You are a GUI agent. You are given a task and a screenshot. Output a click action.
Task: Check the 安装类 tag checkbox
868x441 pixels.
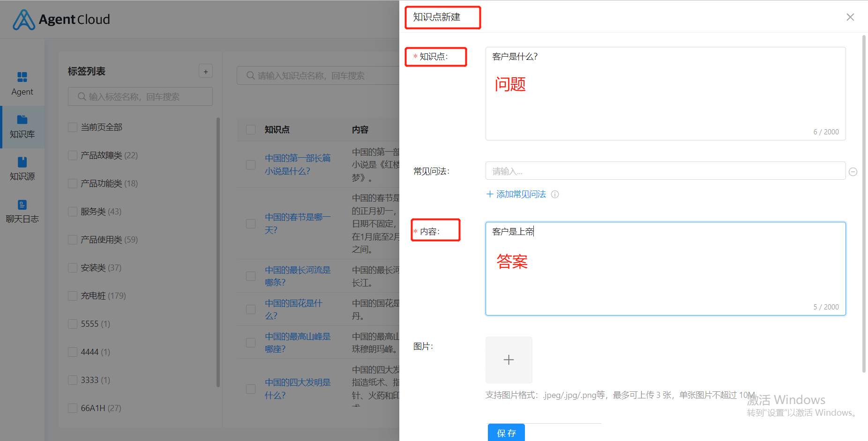[x=73, y=268]
